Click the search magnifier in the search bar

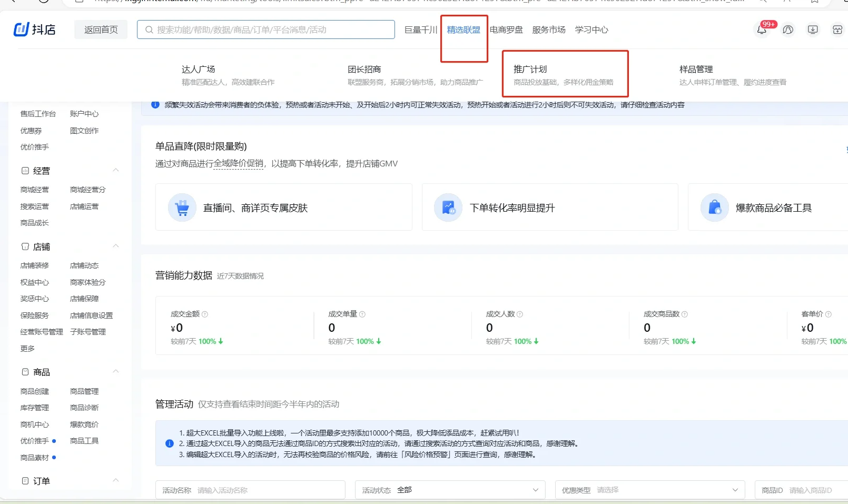click(149, 29)
